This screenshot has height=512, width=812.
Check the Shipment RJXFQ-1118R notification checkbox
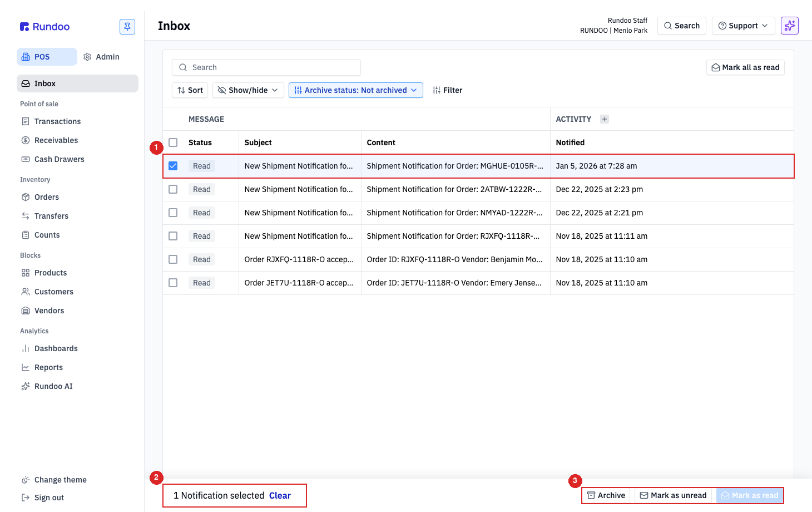(173, 236)
